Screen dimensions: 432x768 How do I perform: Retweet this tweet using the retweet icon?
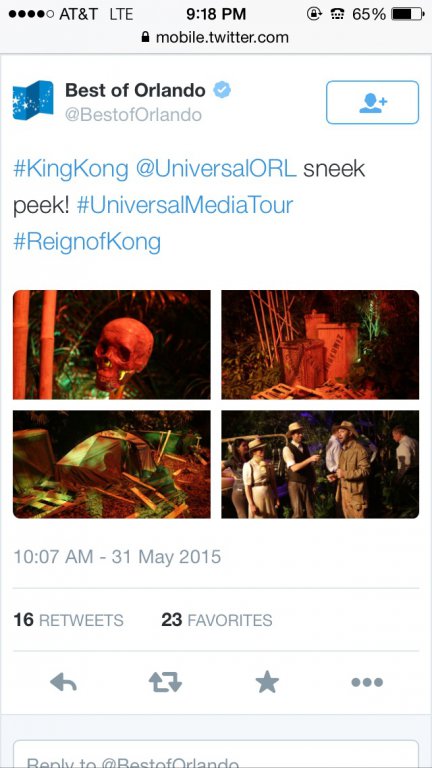tap(165, 682)
